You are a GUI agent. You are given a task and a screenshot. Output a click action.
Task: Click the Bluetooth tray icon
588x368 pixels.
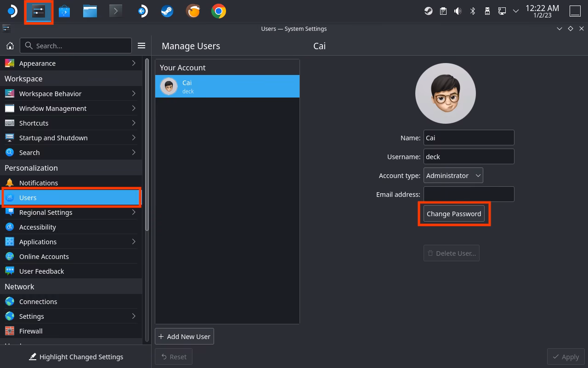(x=472, y=11)
